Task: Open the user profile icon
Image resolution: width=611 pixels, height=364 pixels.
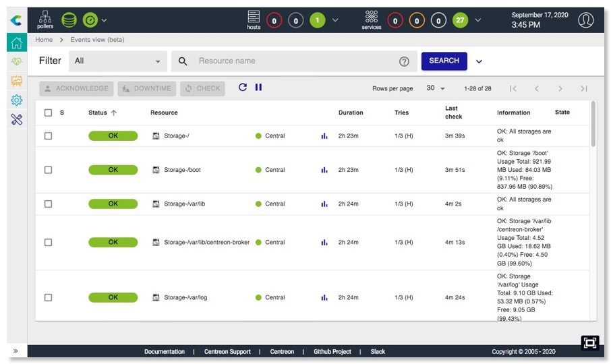Action: [586, 20]
